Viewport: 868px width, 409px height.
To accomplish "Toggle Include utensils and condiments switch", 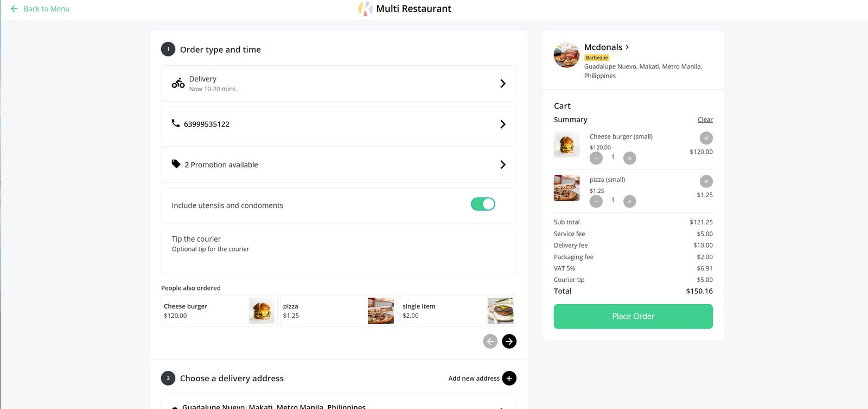I will click(483, 204).
